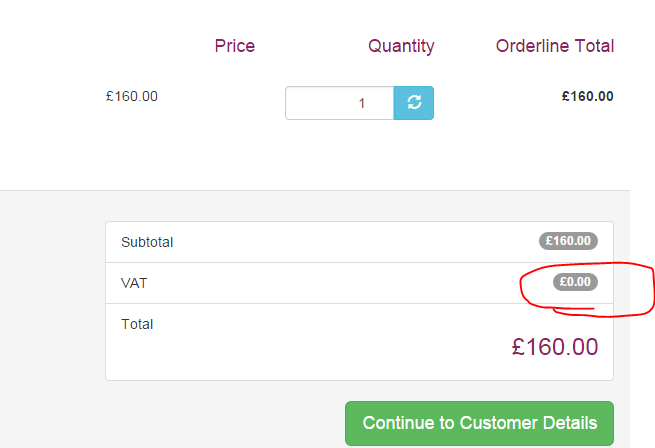The image size is (655, 448).
Task: Click the Orderline Total column header
Action: [555, 46]
